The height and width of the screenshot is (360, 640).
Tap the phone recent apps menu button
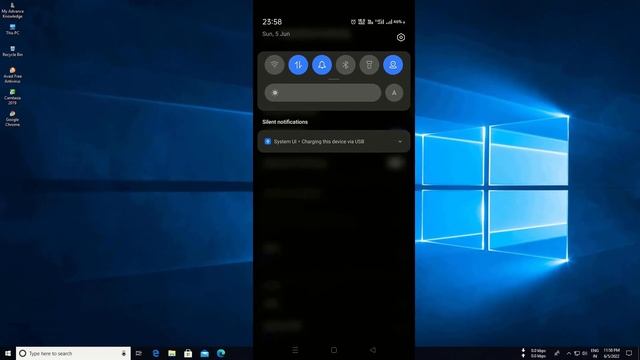coord(295,350)
